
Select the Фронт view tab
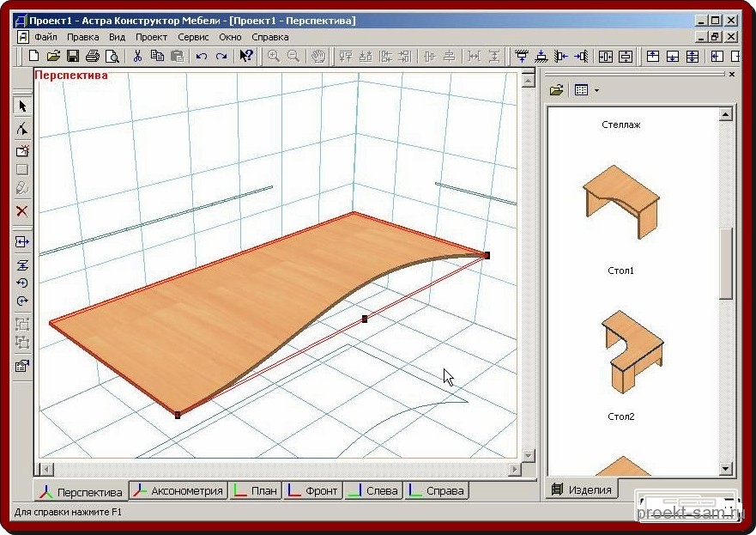pos(314,491)
